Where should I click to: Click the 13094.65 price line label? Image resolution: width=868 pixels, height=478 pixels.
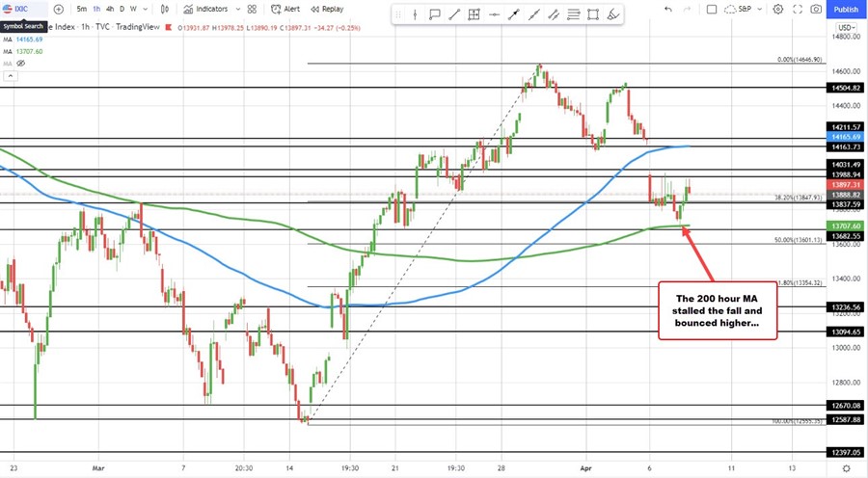click(845, 332)
